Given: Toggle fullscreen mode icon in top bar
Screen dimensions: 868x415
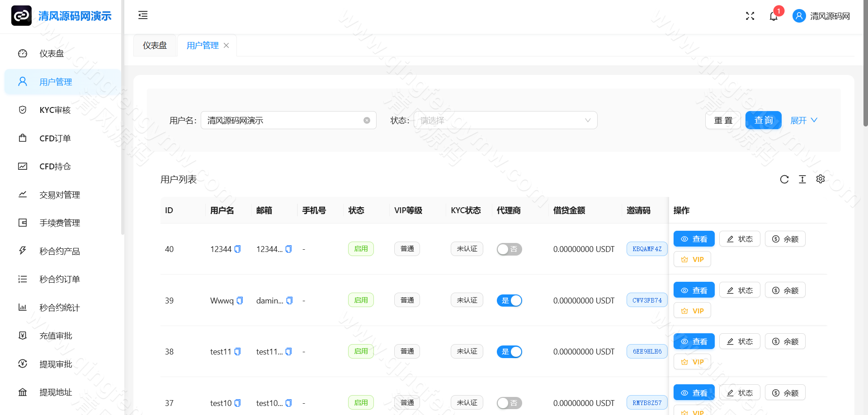Looking at the screenshot, I should tap(750, 16).
